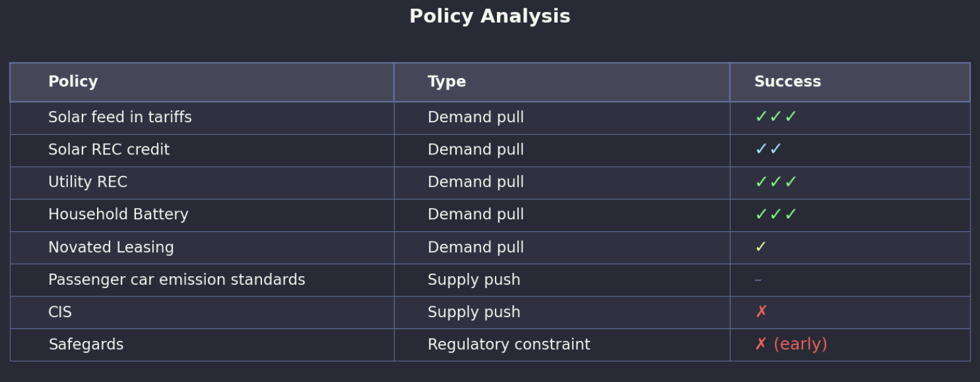Click the red X mark in the CIS row
980x382 pixels.
tap(761, 313)
